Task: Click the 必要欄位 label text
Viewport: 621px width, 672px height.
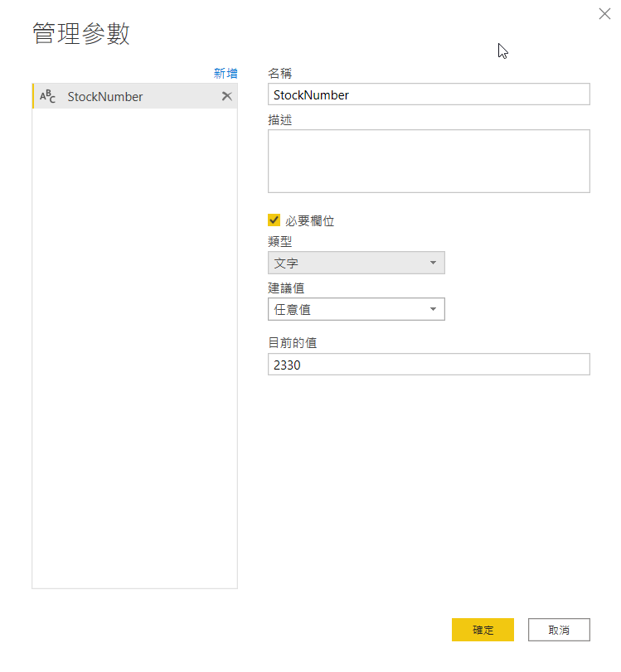Action: 310,221
